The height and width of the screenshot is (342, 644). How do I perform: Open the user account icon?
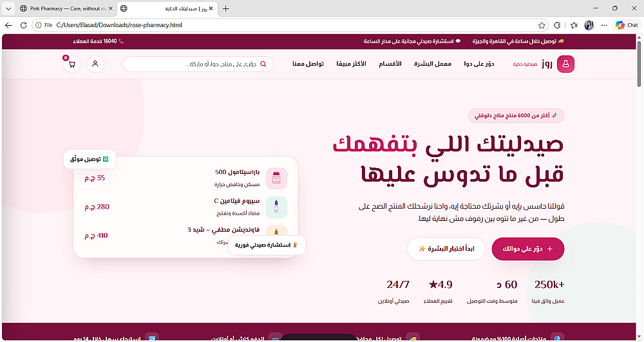coord(95,64)
